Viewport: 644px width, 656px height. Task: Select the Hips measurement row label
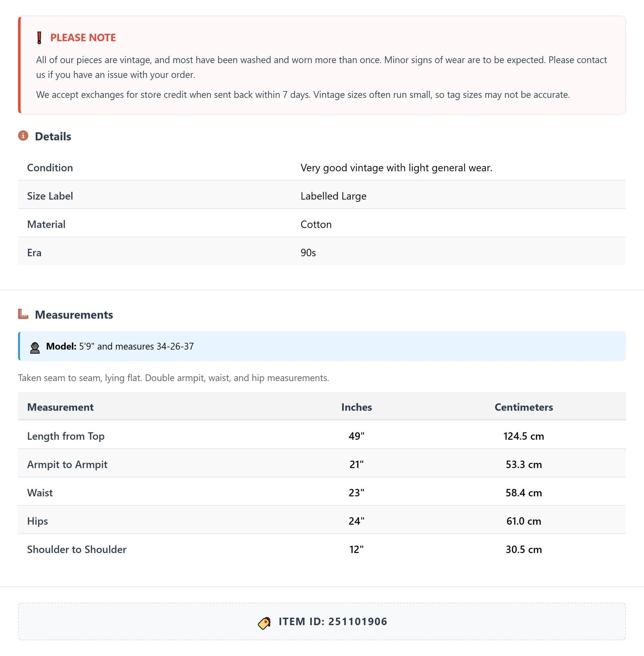coord(37,521)
